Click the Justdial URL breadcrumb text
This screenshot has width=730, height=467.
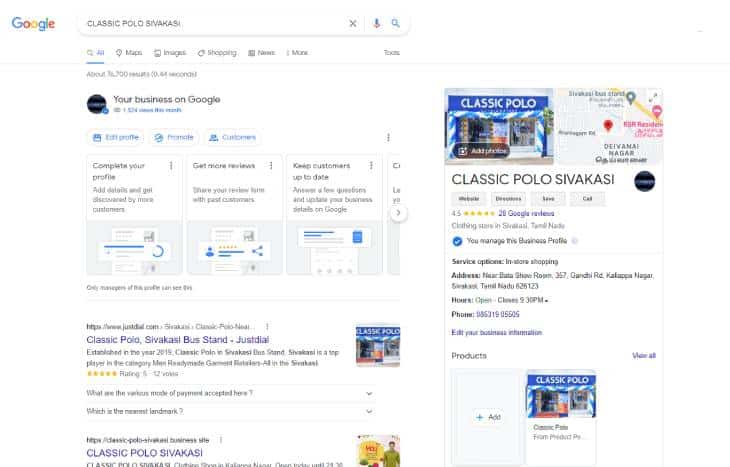[169, 327]
